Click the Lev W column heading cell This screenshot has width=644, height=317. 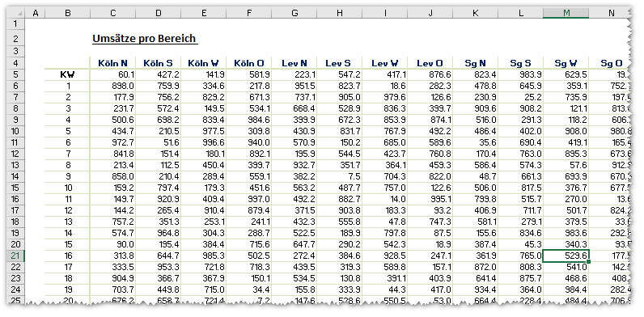pos(385,63)
